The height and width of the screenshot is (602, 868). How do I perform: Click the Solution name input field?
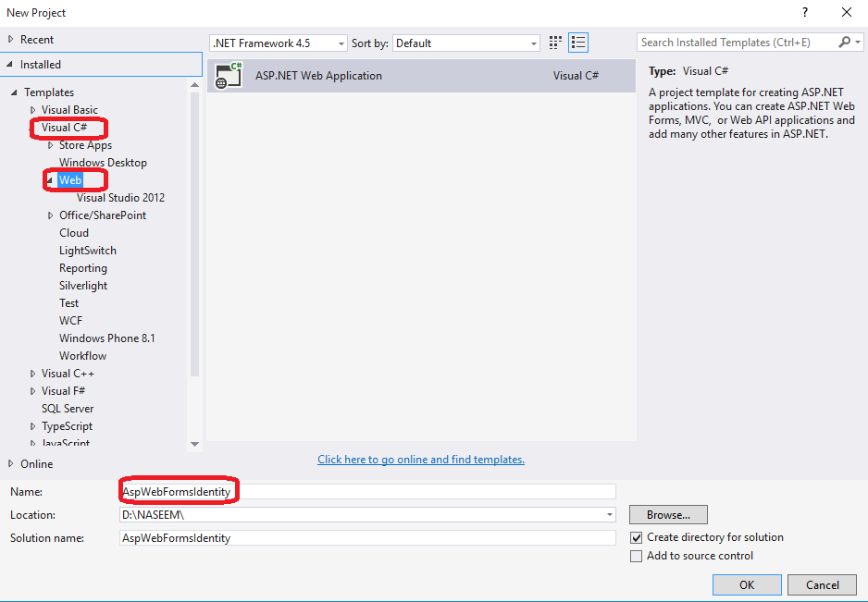click(367, 538)
